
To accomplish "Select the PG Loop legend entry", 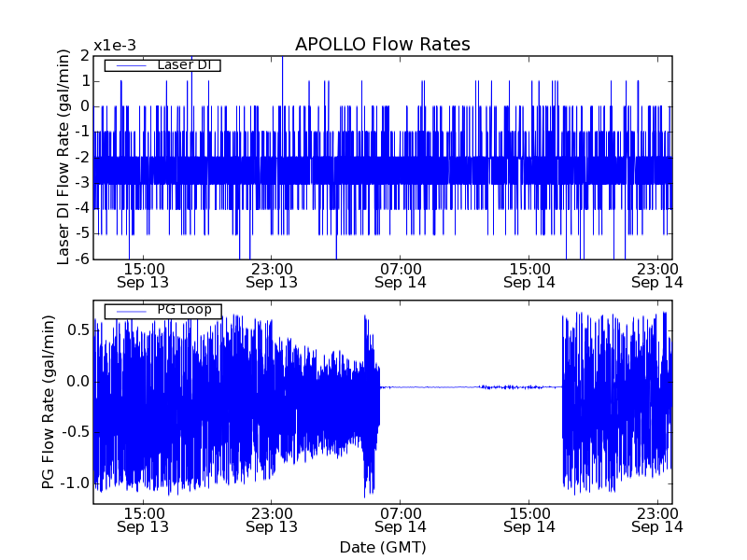I will [x=162, y=311].
